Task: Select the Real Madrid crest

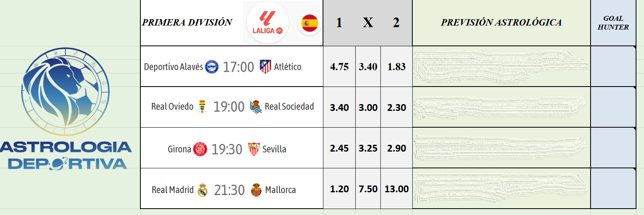Action: click(x=203, y=190)
